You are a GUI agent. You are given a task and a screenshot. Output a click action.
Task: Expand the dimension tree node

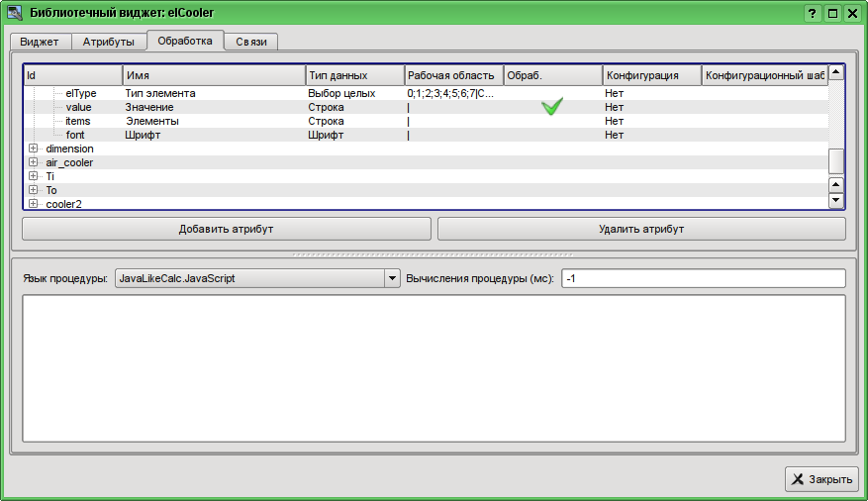point(33,149)
